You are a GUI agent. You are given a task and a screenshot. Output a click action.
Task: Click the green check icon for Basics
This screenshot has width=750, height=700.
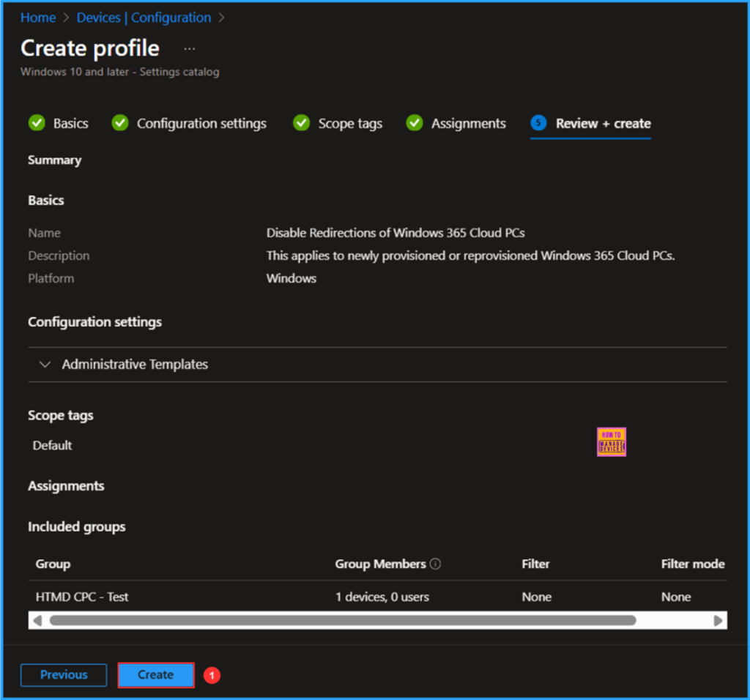click(x=37, y=123)
